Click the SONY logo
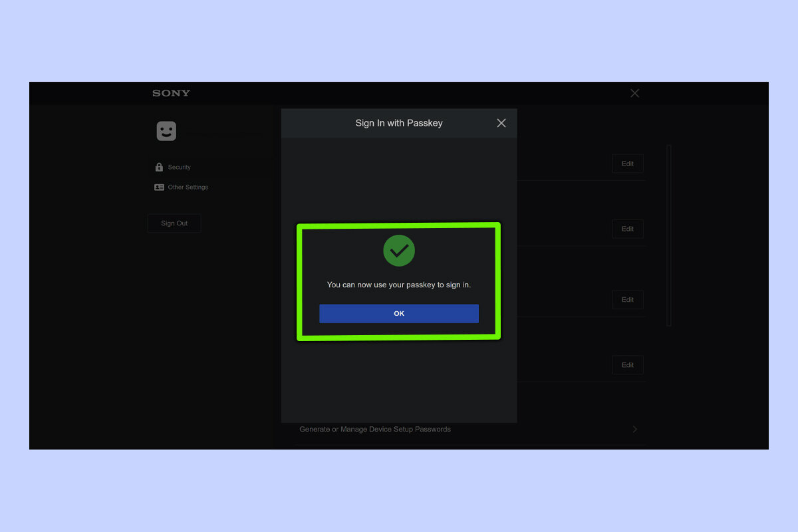This screenshot has height=532, width=798. click(171, 93)
